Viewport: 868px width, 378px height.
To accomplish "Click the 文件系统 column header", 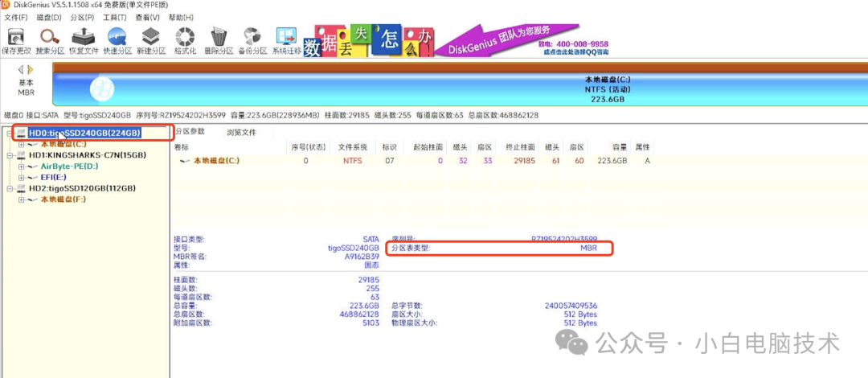I will (x=353, y=147).
